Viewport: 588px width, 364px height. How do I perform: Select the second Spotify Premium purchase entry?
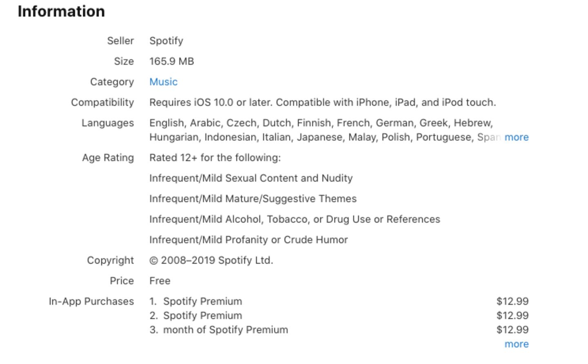click(203, 315)
